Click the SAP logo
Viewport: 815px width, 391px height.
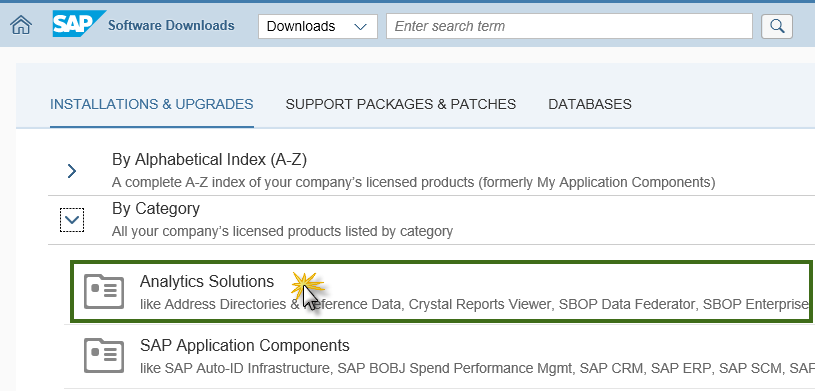79,24
